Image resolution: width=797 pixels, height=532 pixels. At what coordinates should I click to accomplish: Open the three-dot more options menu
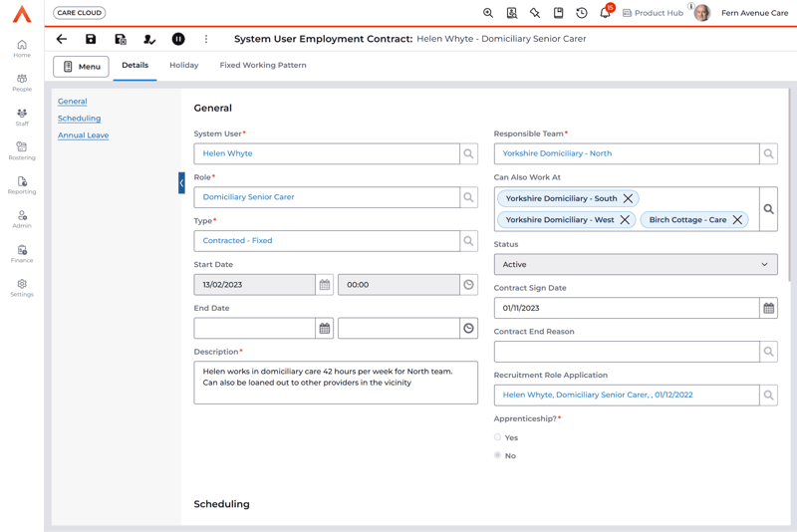click(x=206, y=39)
